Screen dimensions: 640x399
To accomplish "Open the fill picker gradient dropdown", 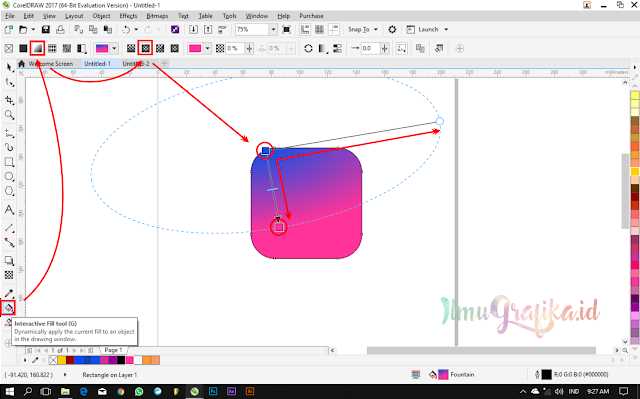I will tap(114, 49).
